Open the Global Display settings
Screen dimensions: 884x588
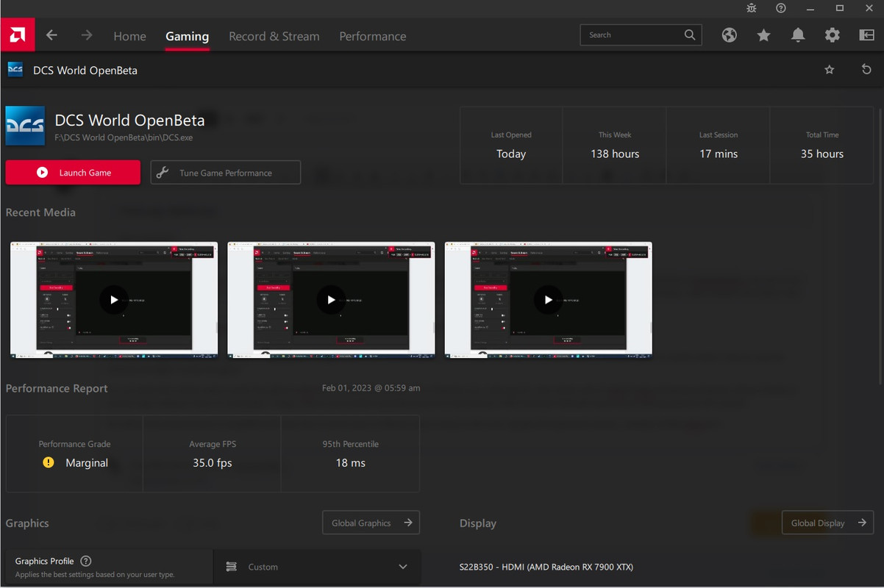[x=827, y=523]
